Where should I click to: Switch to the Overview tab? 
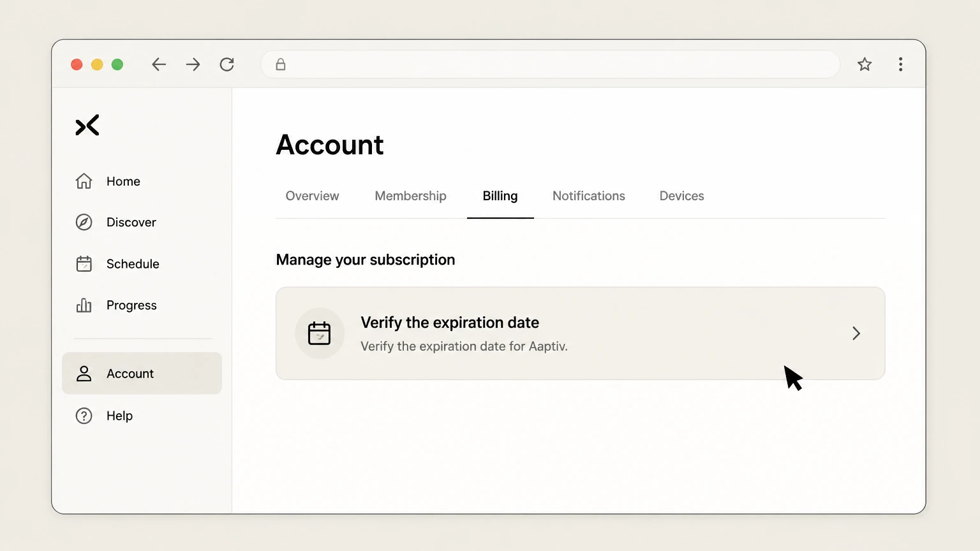312,196
